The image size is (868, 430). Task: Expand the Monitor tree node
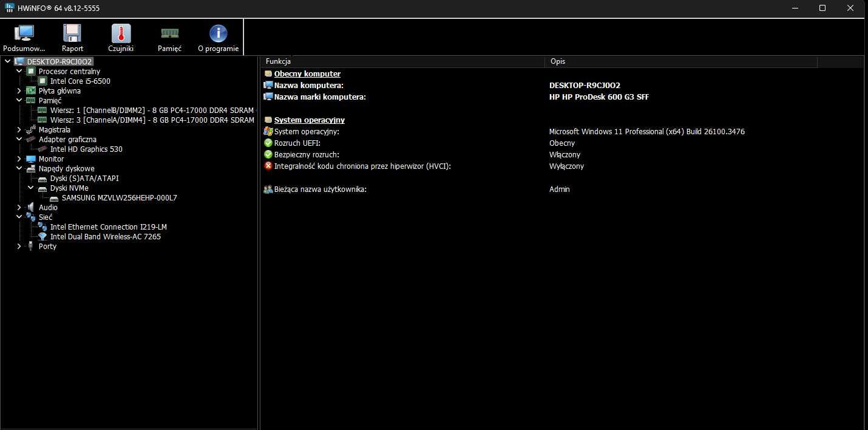coord(19,159)
